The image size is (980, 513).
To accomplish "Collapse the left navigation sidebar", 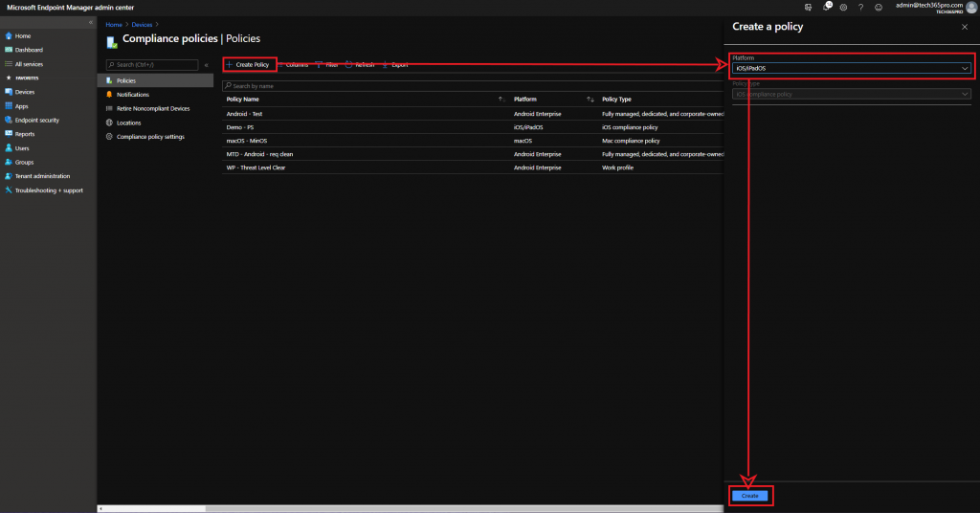I will tap(91, 21).
